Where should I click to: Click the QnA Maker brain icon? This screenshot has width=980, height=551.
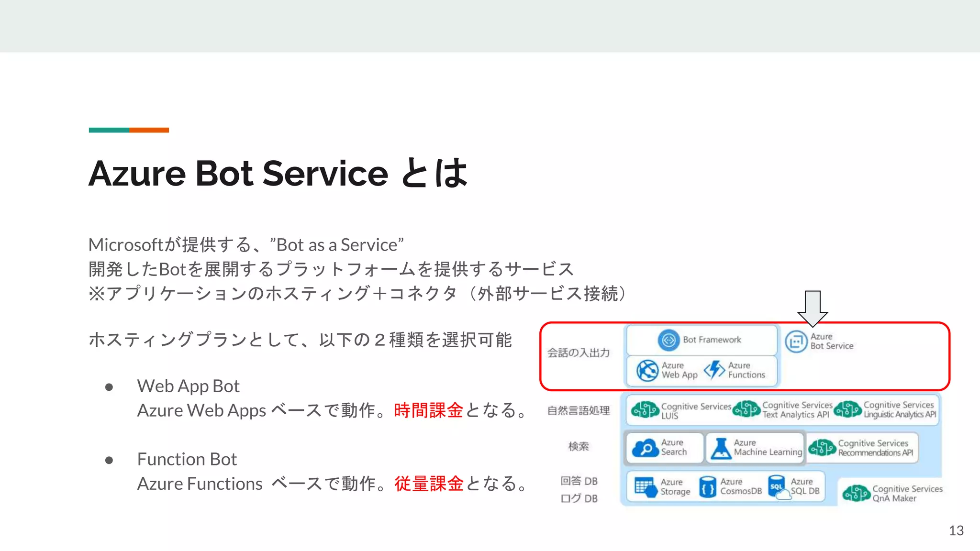856,493
